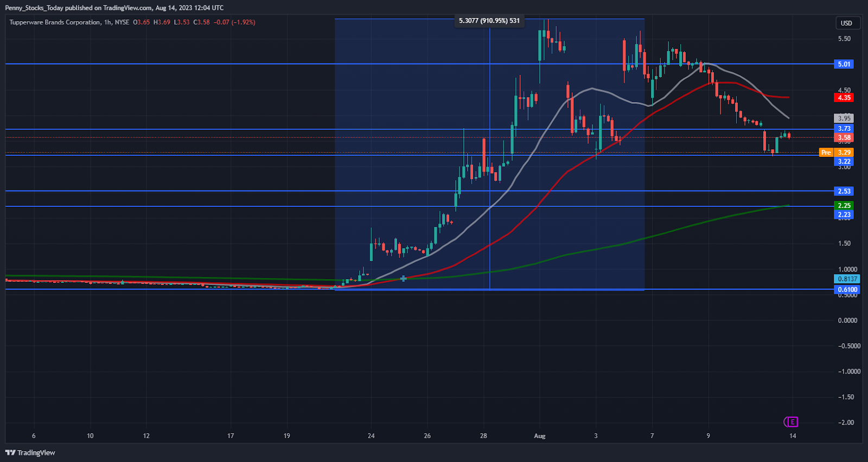Screen dimensions: 868x462
Task: Click the -1.50 price axis value
Action: click(846, 397)
